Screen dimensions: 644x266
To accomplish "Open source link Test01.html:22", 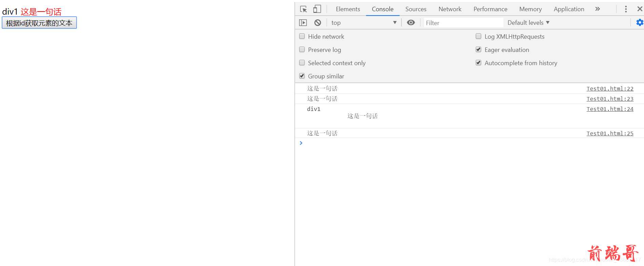I will coord(610,89).
